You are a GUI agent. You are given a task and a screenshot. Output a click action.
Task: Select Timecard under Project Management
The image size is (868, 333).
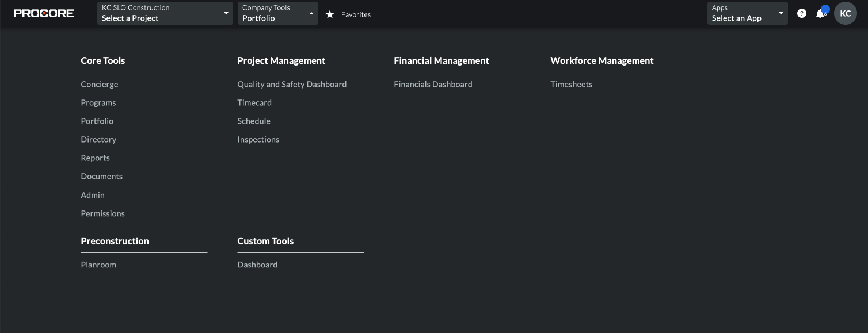[x=254, y=102]
